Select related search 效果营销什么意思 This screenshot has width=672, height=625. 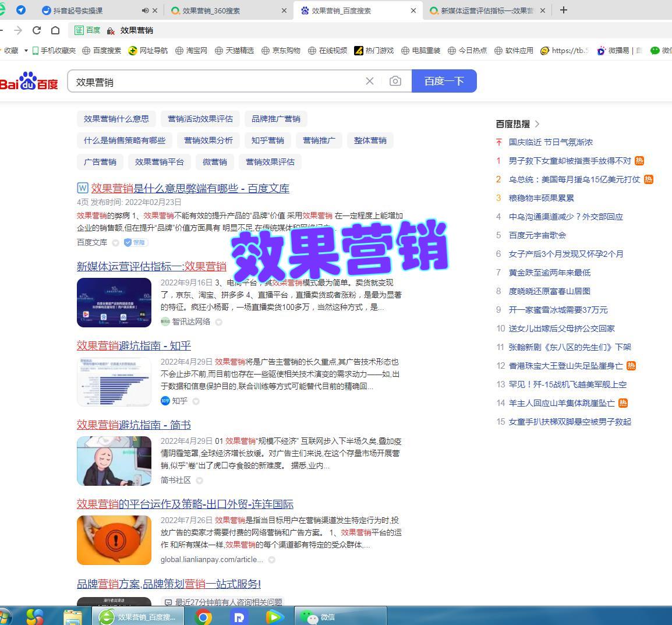(116, 119)
